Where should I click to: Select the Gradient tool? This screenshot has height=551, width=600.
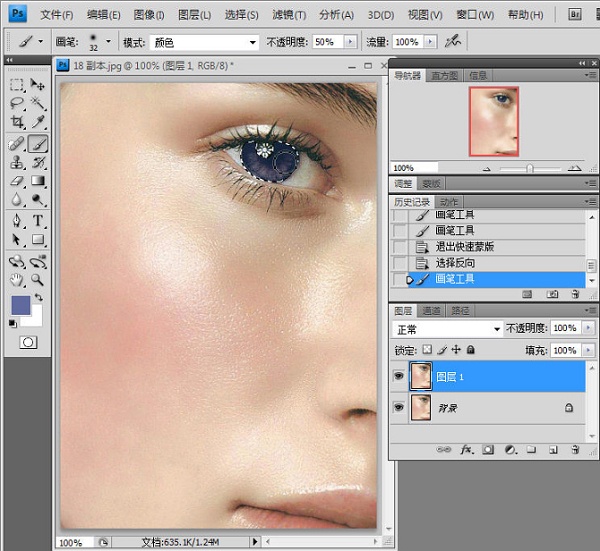click(x=38, y=181)
